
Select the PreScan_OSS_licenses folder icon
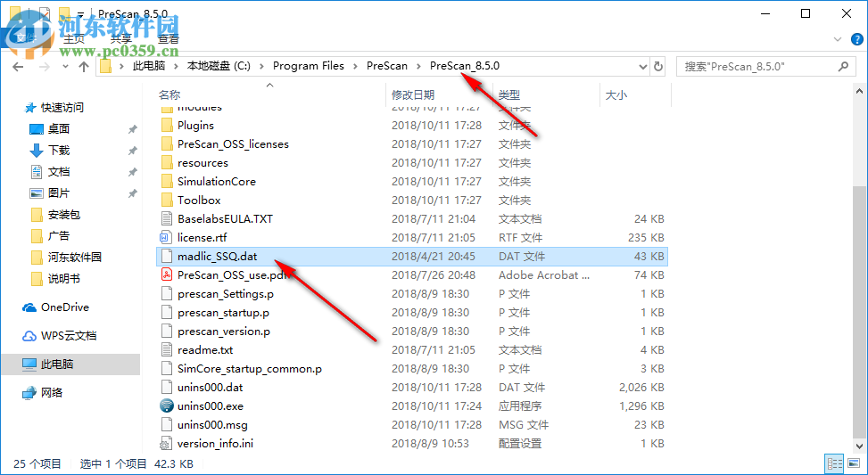(x=167, y=144)
